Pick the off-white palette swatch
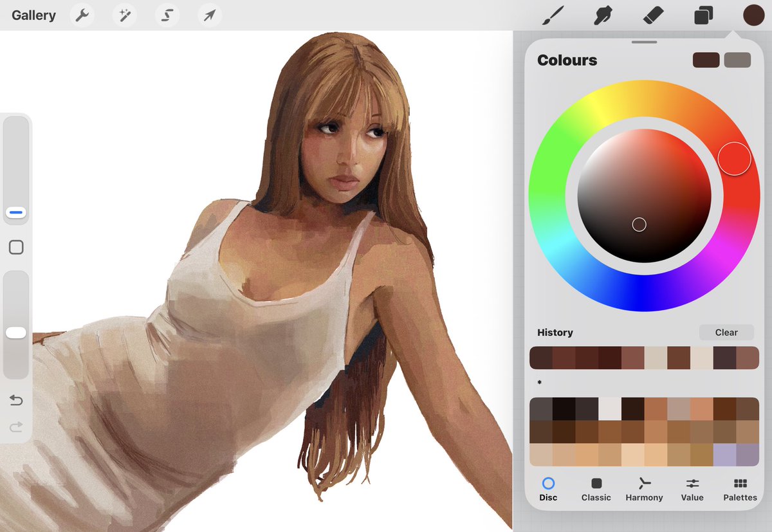The image size is (772, 532). [x=610, y=409]
